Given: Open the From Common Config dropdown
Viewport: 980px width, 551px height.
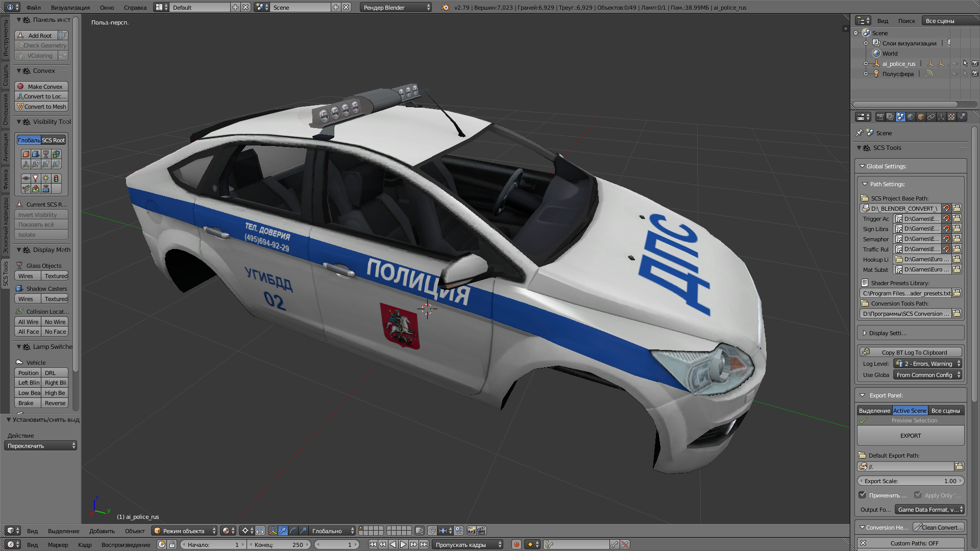Looking at the screenshot, I should click(x=927, y=375).
